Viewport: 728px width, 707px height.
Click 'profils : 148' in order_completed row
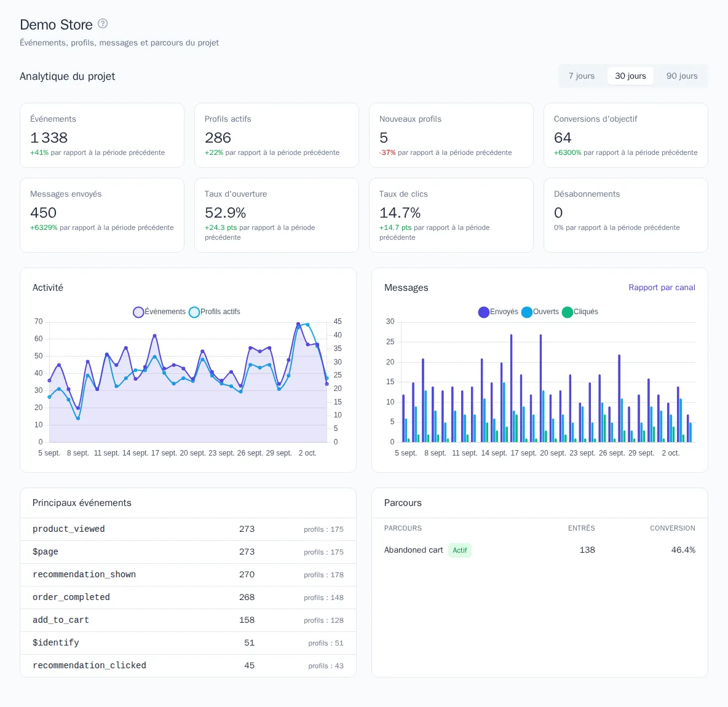[323, 598]
